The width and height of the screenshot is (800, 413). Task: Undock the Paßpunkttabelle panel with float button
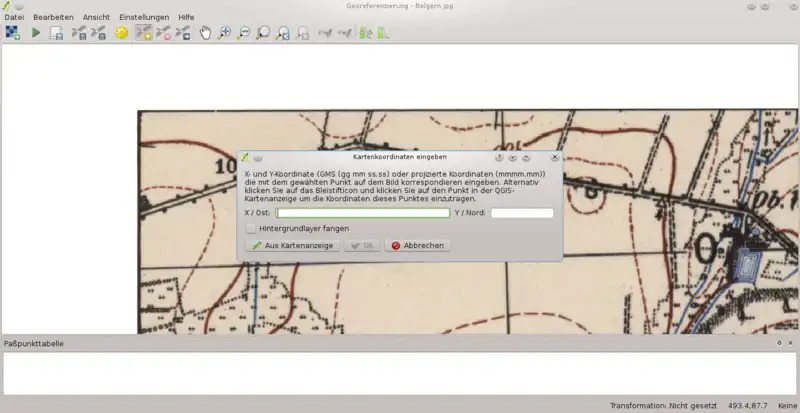coord(779,343)
